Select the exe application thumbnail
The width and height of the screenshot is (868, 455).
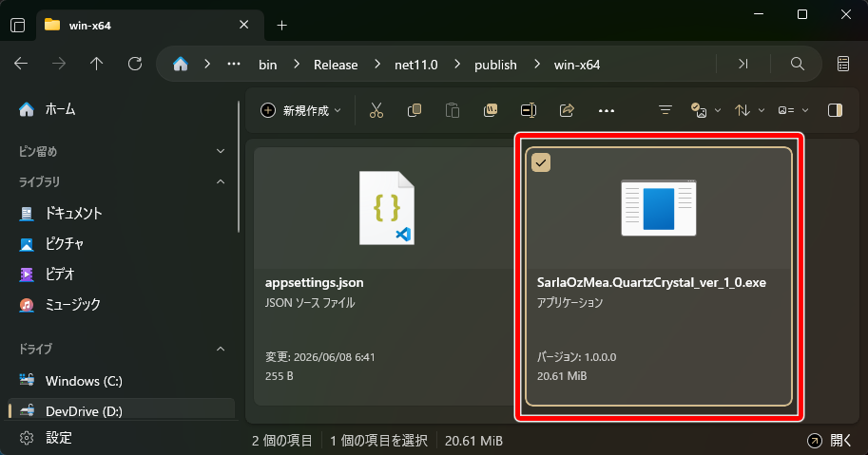[658, 207]
